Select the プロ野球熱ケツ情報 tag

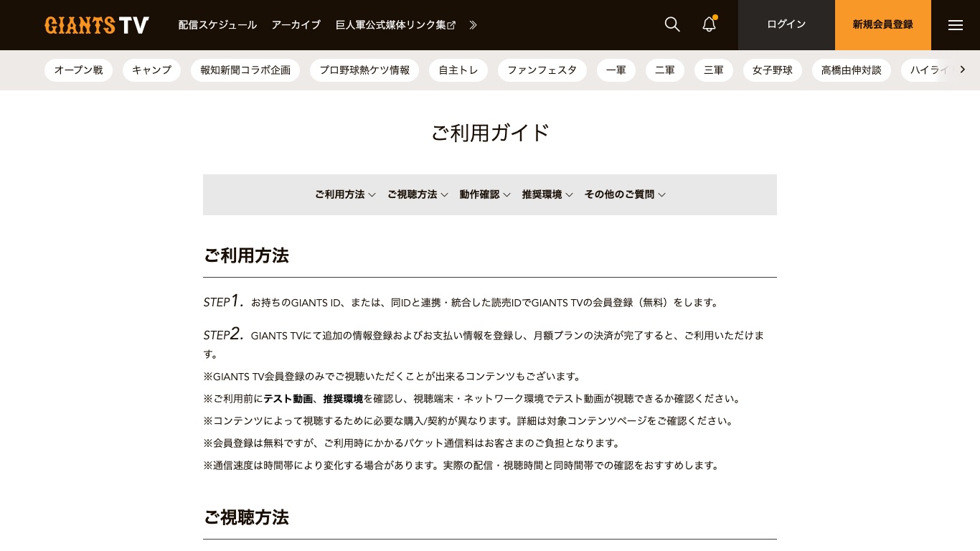pos(364,70)
